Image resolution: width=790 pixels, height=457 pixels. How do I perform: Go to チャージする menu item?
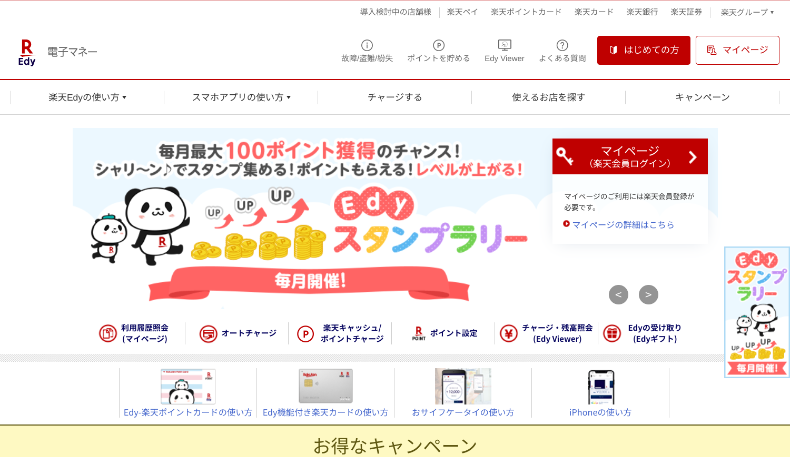[394, 97]
